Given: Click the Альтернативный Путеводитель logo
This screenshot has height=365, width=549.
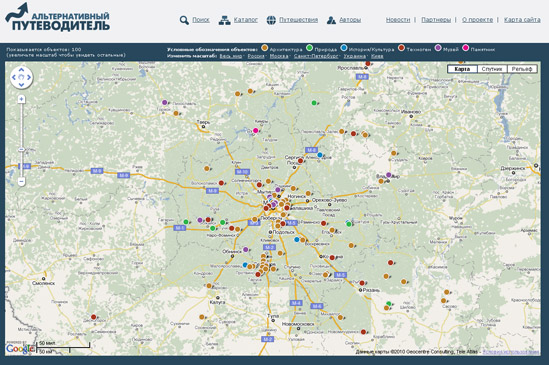Looking at the screenshot, I should [x=57, y=18].
